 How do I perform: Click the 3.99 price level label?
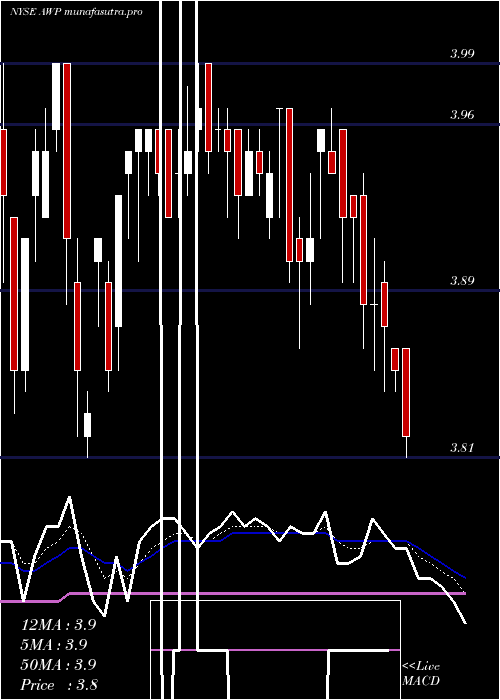point(462,54)
